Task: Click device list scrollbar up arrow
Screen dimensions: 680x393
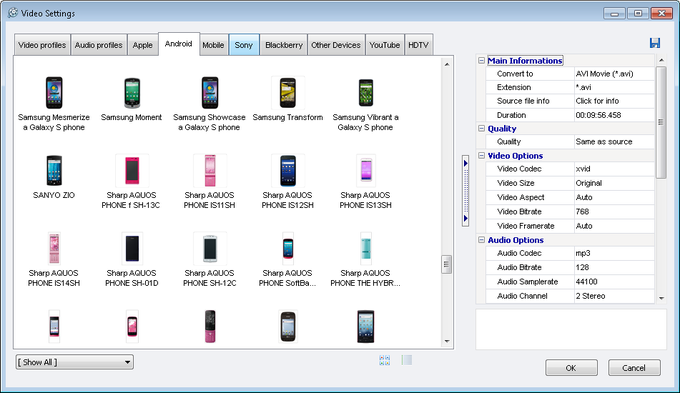Action: pos(447,64)
